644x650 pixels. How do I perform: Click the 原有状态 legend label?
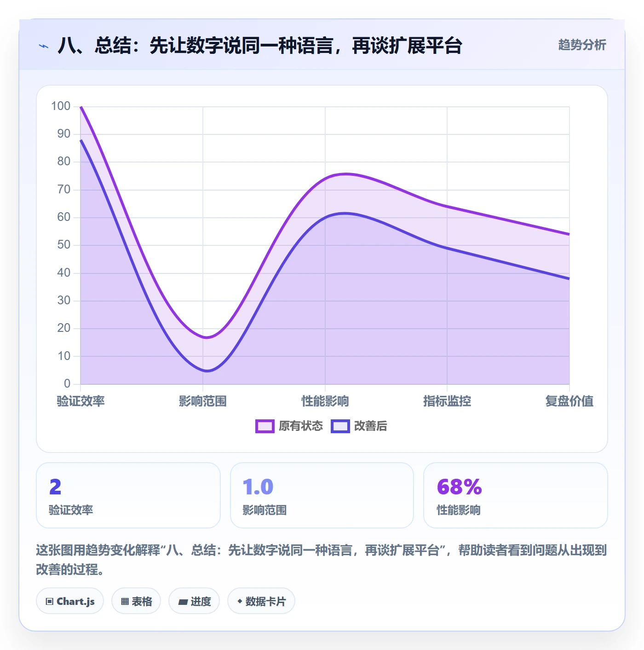[x=301, y=426]
